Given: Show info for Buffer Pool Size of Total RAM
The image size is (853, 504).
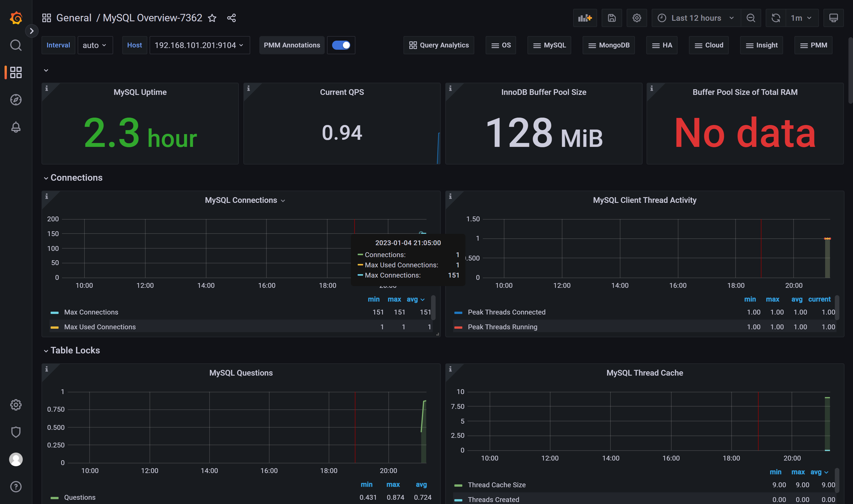Looking at the screenshot, I should point(651,88).
